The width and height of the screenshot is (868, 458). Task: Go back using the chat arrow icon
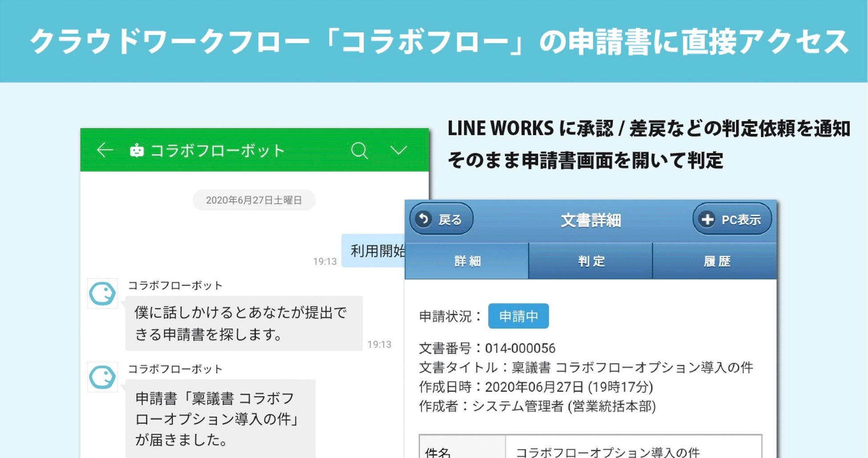tap(105, 150)
